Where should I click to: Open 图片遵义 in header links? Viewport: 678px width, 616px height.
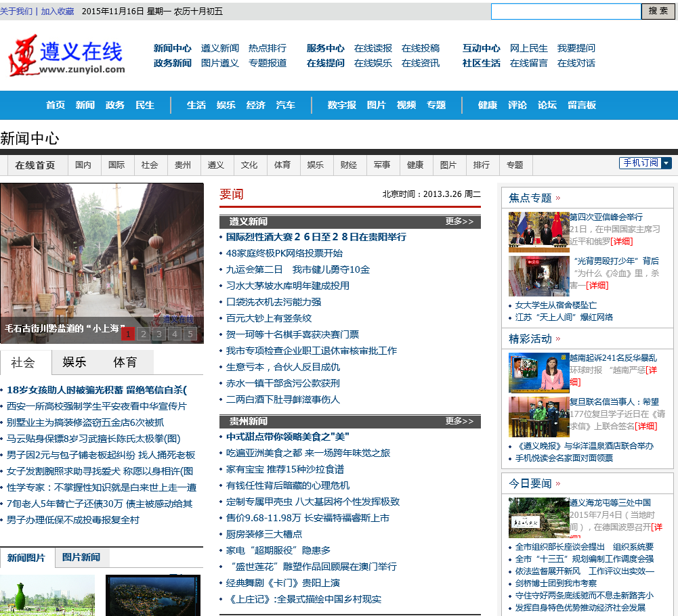click(219, 63)
